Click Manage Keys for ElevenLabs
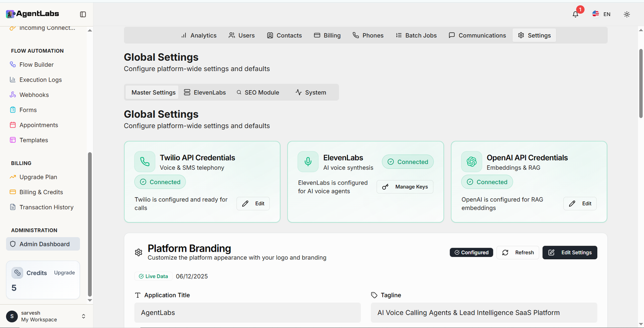Viewport: 644px width, 328px height. coord(405,187)
